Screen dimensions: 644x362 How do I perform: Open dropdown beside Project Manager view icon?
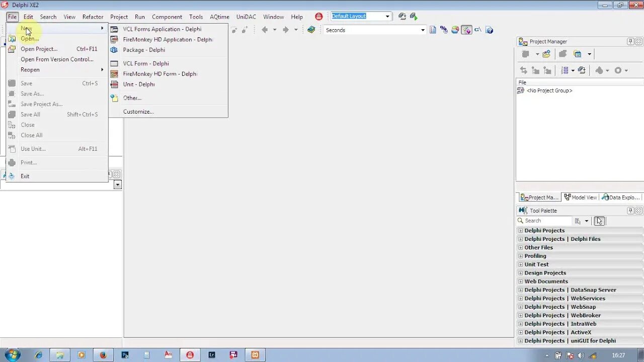tap(589, 54)
